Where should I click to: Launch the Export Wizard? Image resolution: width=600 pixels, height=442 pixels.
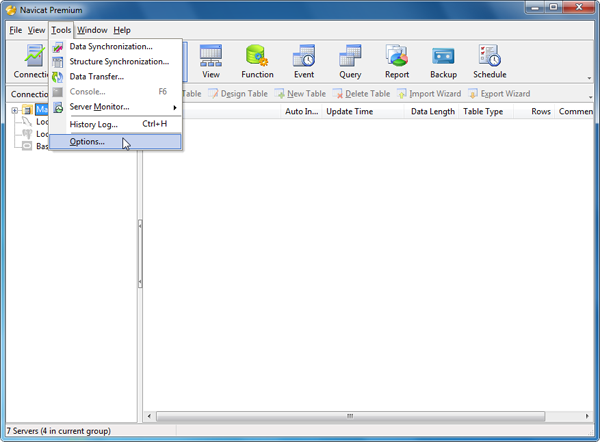499,93
